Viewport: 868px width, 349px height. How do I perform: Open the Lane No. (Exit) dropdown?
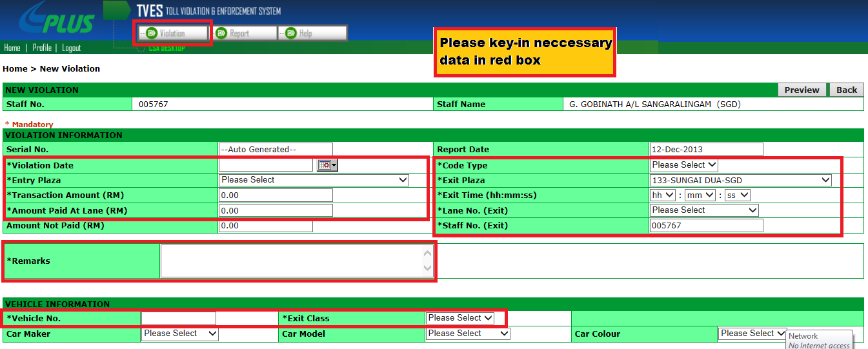[x=703, y=210]
